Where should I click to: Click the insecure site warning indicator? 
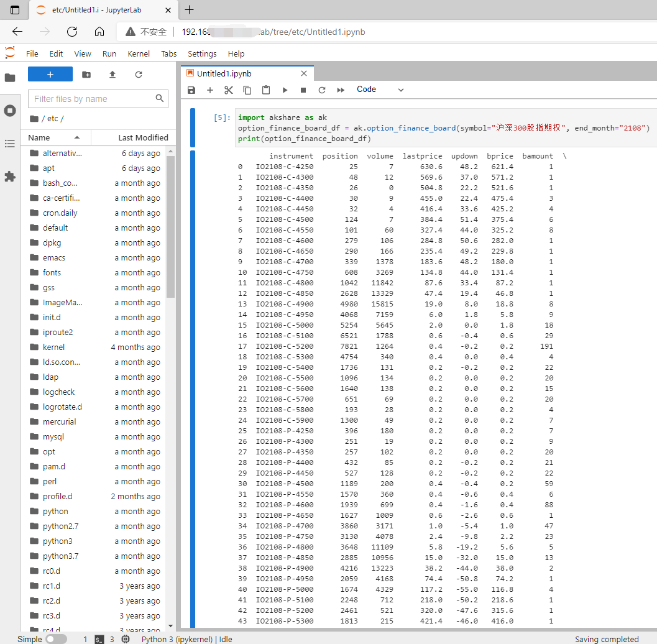point(147,32)
